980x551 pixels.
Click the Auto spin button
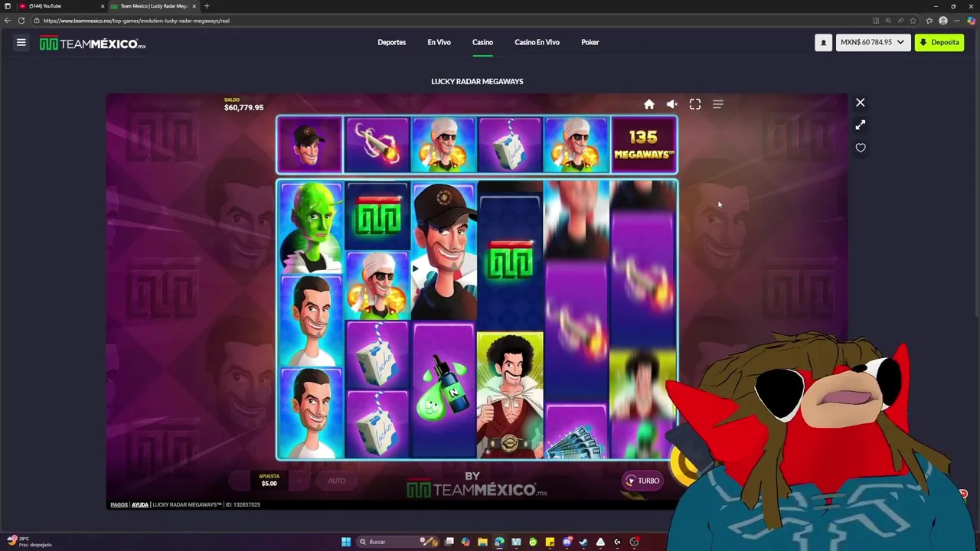coord(337,481)
